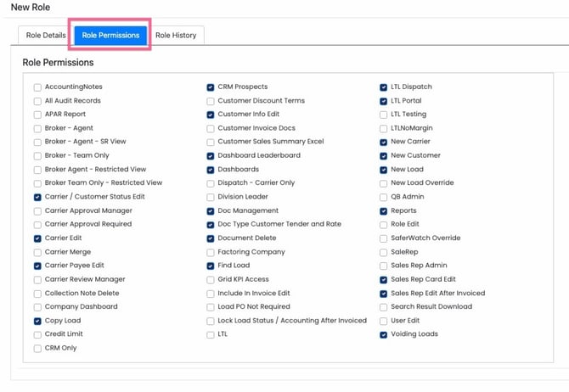Tick the CRM Only checkbox
The width and height of the screenshot is (569, 392).
coord(37,349)
